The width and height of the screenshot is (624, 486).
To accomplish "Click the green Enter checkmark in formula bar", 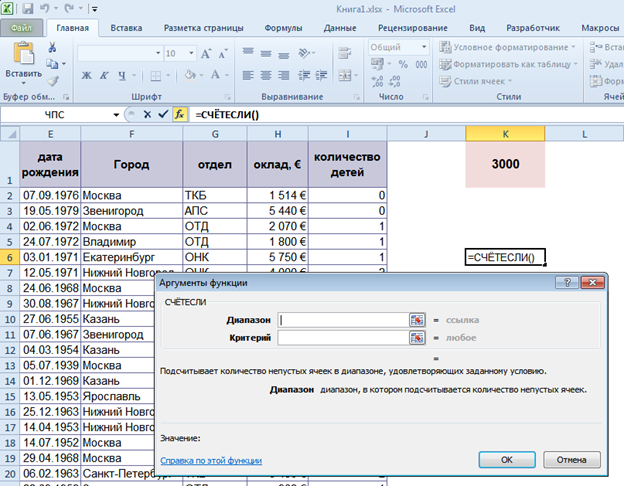I will (164, 115).
